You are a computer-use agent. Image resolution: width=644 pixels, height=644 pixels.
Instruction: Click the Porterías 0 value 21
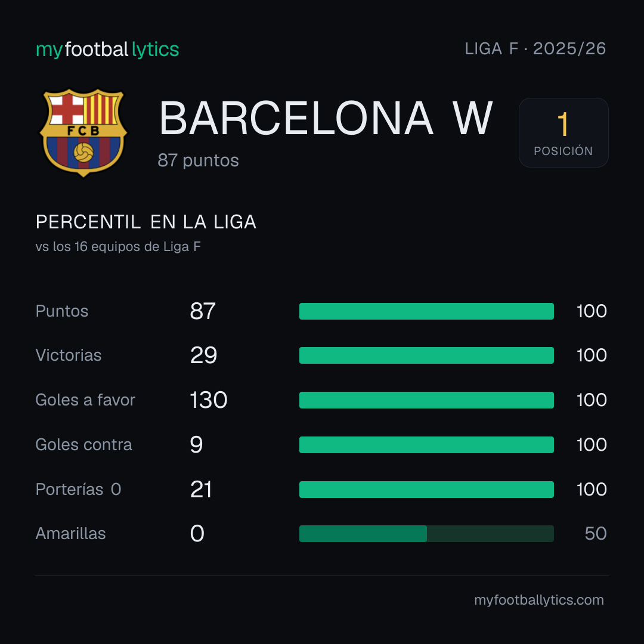pyautogui.click(x=201, y=490)
